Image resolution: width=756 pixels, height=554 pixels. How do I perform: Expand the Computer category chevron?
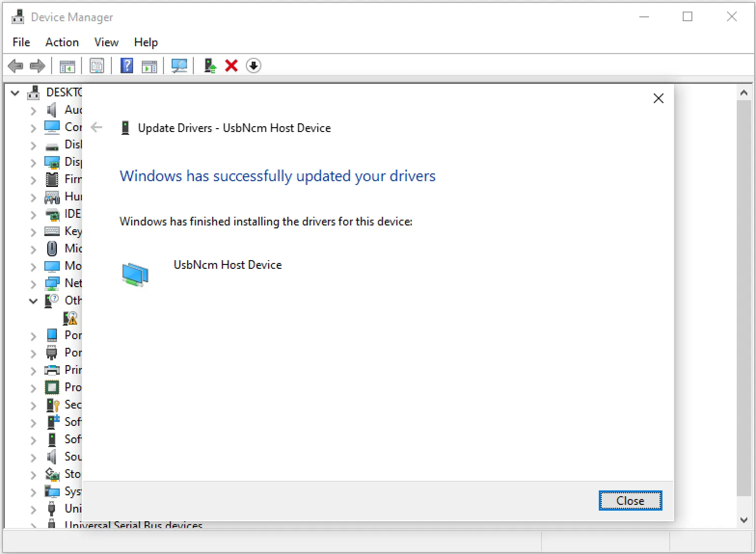33,128
